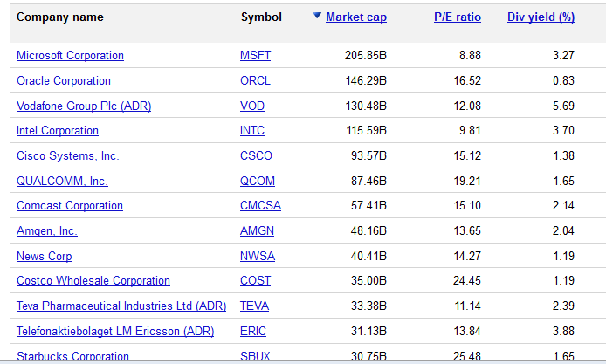Select Cisco market cap value 93.57B
Image resolution: width=606 pixels, height=364 pixels.
pyautogui.click(x=368, y=155)
